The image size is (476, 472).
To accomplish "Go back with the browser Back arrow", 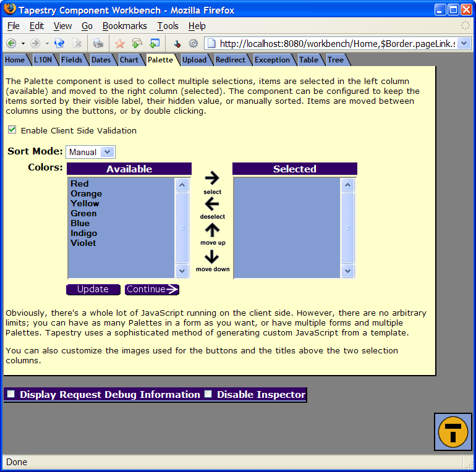I will 11,43.
